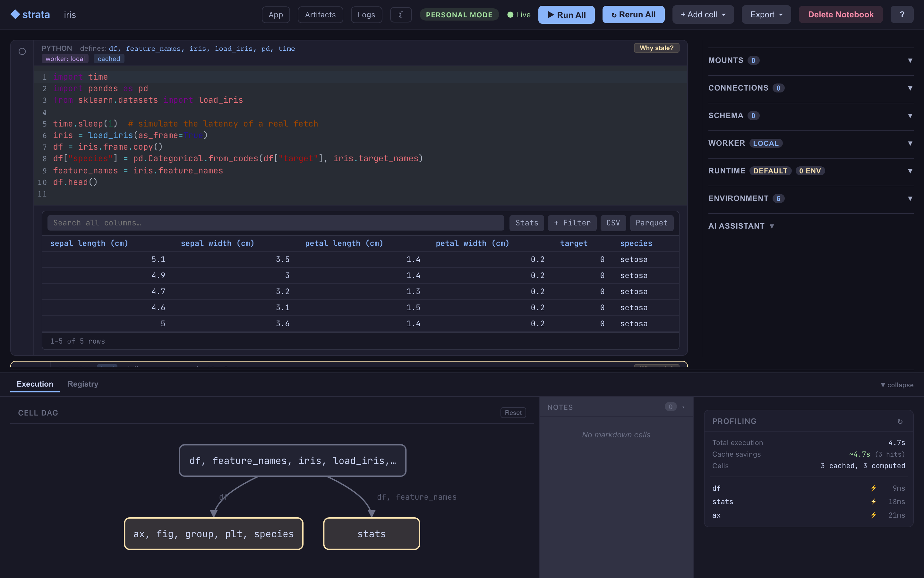Expand the AI Assistant section
Screen dimensions: 924x578
[741, 226]
